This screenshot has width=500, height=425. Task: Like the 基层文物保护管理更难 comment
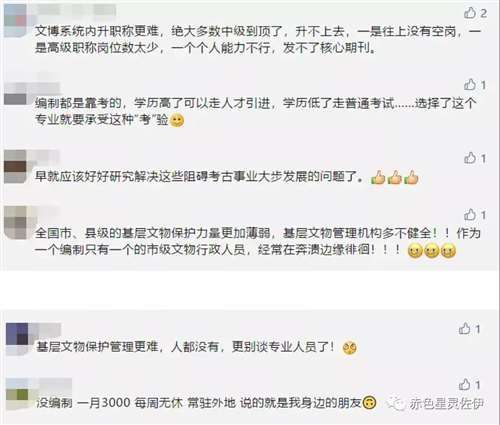point(464,329)
